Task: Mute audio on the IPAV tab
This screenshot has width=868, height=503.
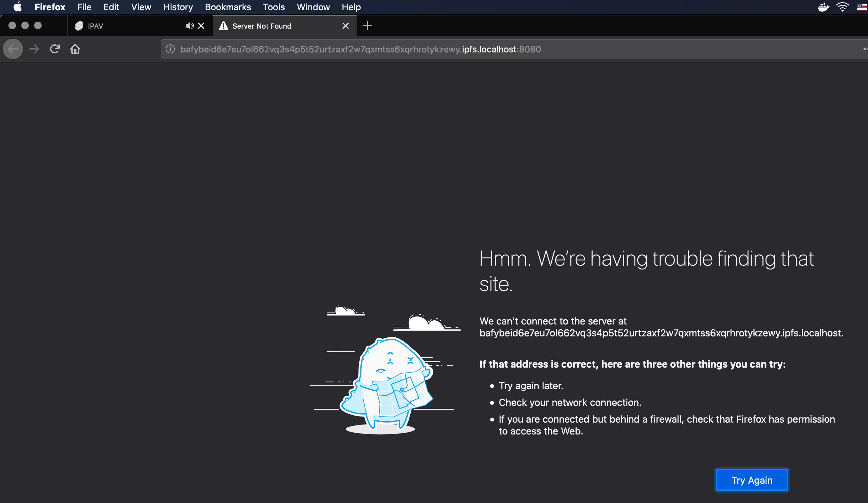Action: click(189, 26)
